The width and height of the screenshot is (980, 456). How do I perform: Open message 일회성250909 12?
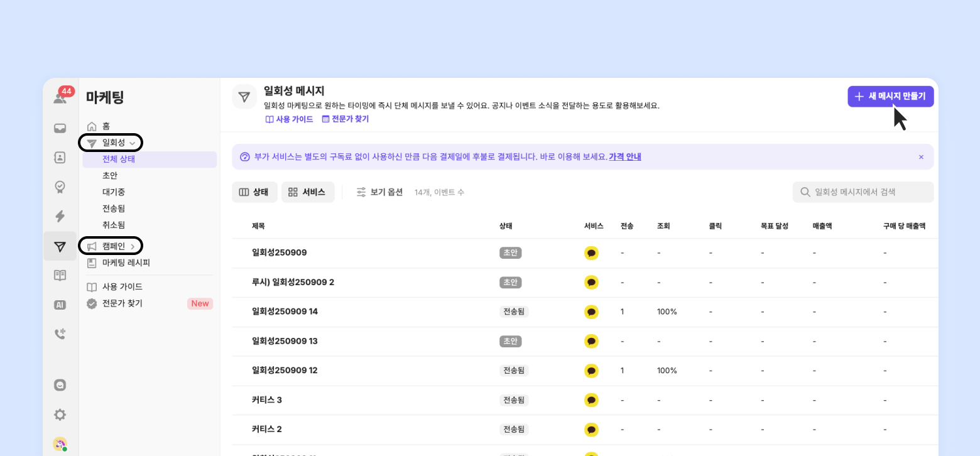(285, 371)
